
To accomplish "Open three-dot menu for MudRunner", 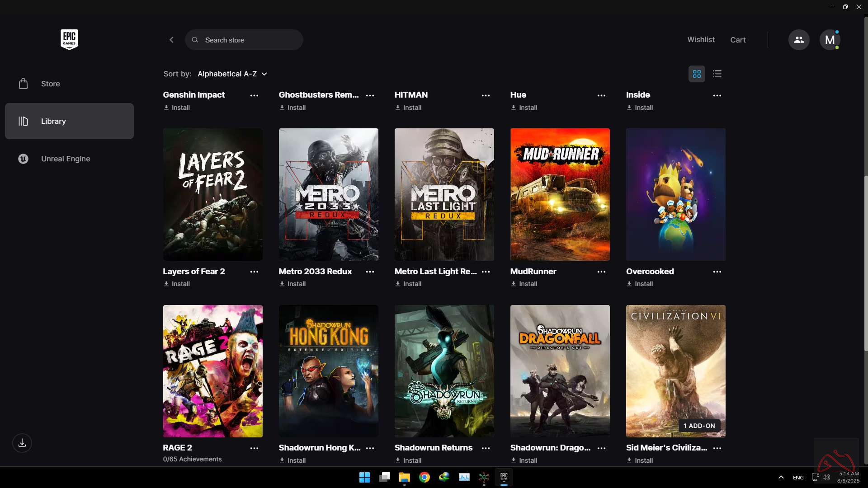I will tap(601, 272).
